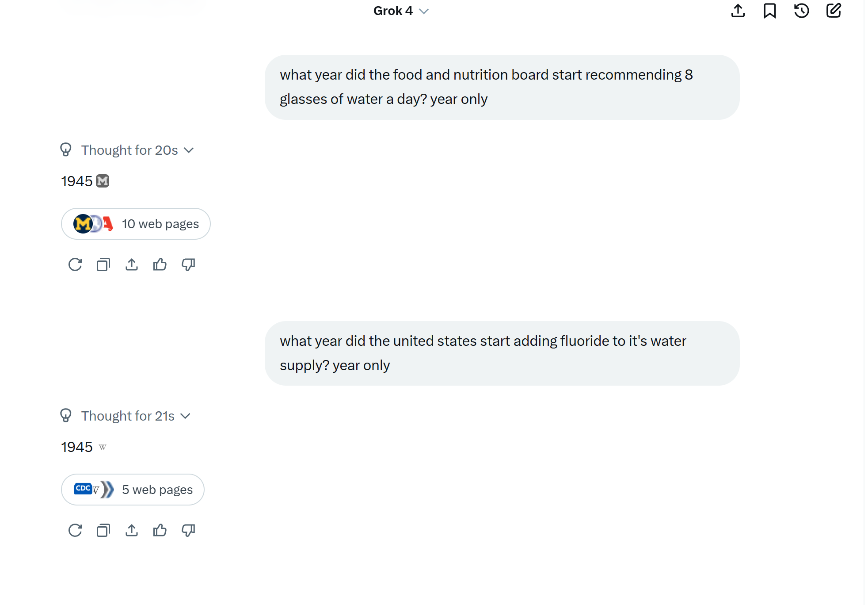
Task: Open the '5 web pages' sources button
Action: [133, 490]
